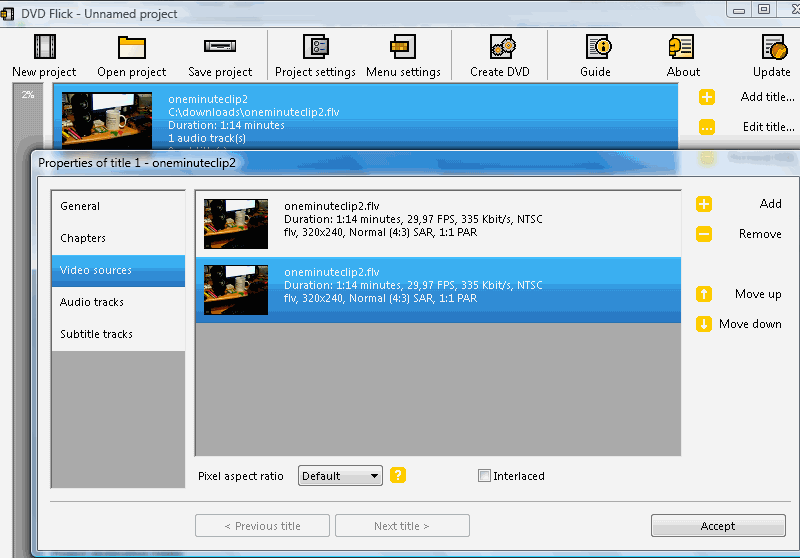This screenshot has height=558, width=800.
Task: Select the highlighted second oneminuteclip2.flv thumbnail
Action: tap(236, 290)
